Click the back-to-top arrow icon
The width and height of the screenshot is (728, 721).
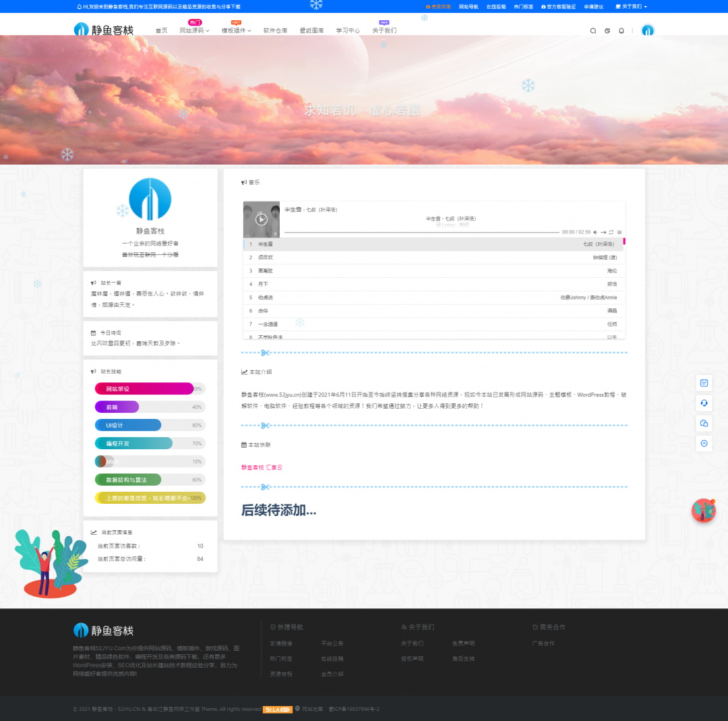tap(704, 443)
